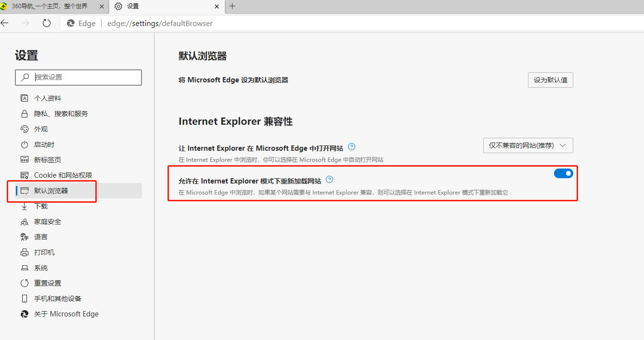Toggle off Allow reload in Internet Explorer mode
Image resolution: width=644 pixels, height=340 pixels.
(x=563, y=173)
